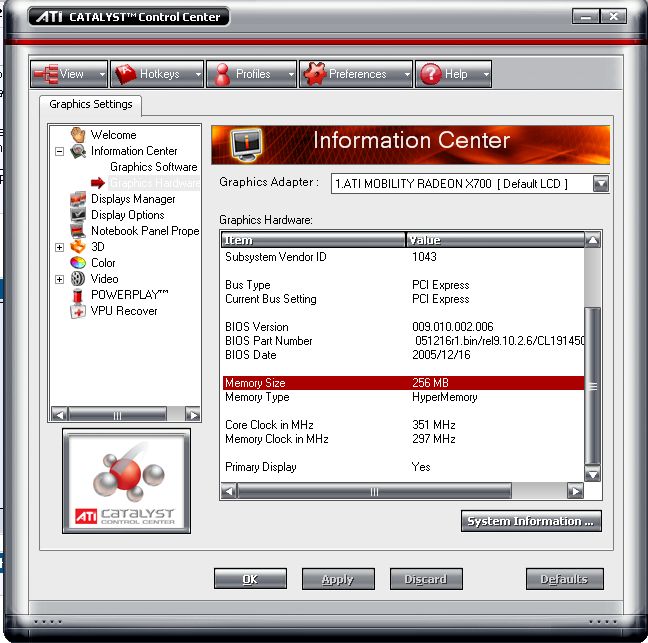This screenshot has width=648, height=643.
Task: Click the hardware list scroll up arrow
Action: 593,240
